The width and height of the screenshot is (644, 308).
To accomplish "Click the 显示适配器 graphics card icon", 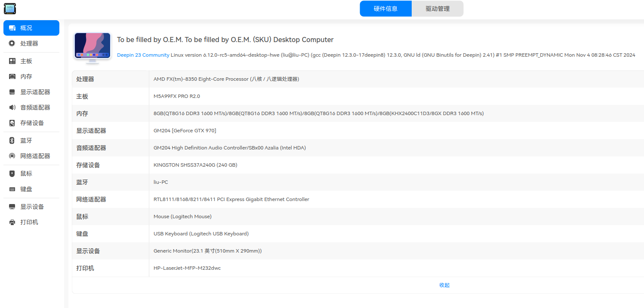I will (12, 92).
